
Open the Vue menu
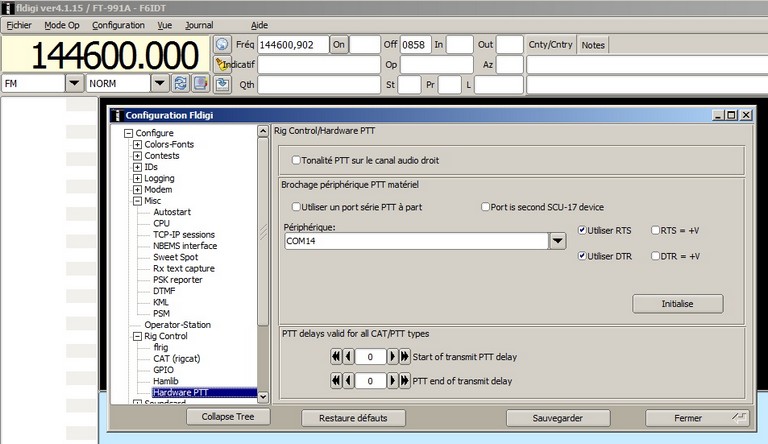[x=165, y=25]
